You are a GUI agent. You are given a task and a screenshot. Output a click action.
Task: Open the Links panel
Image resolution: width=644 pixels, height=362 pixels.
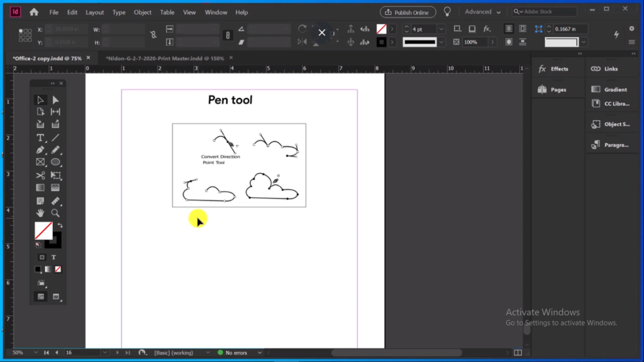pos(604,69)
